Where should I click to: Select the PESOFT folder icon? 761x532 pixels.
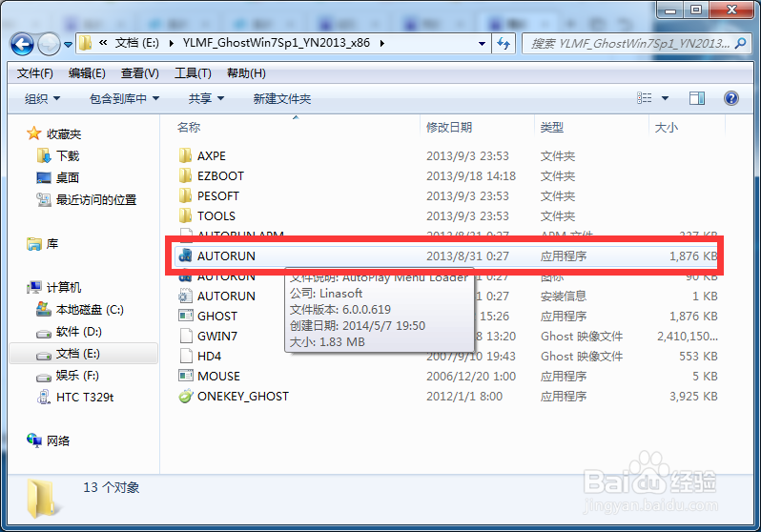tap(185, 195)
